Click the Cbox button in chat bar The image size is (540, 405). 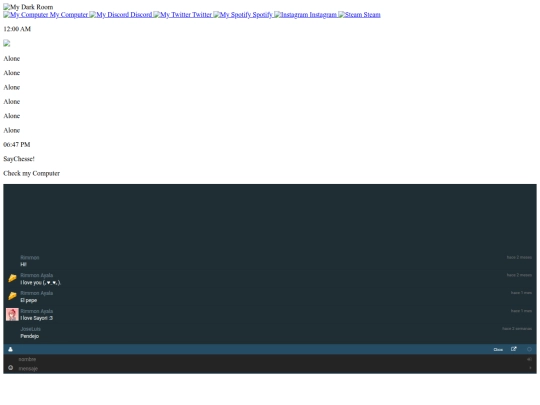[498, 349]
